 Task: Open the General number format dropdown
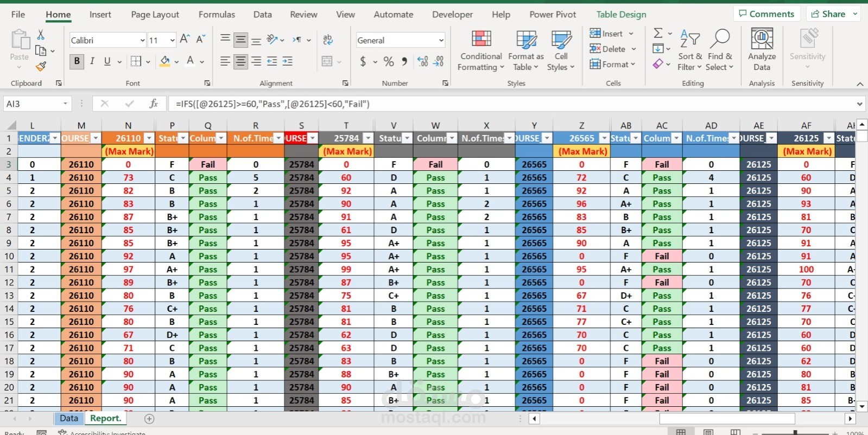pos(441,40)
